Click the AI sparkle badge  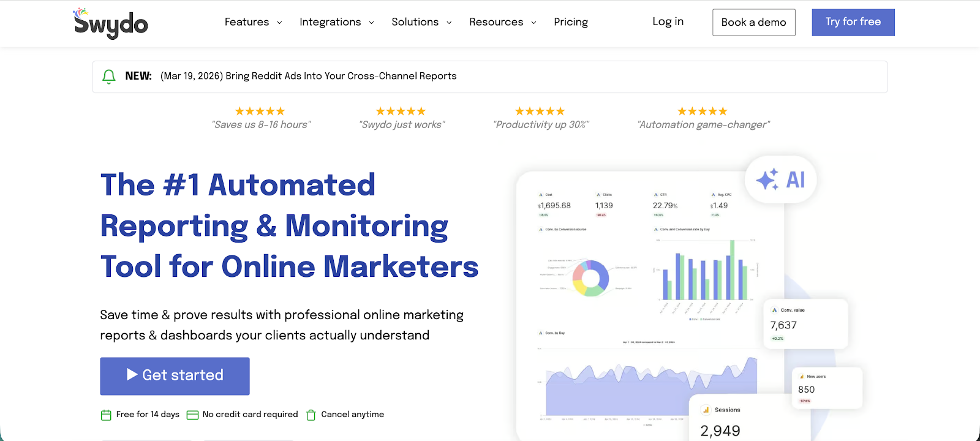pos(781,179)
